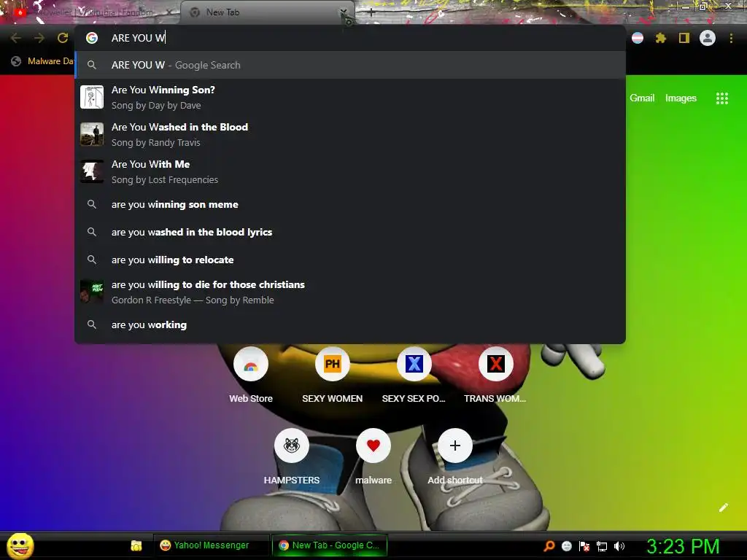Open the HAMPSTERS shortcut icon

coord(292,446)
